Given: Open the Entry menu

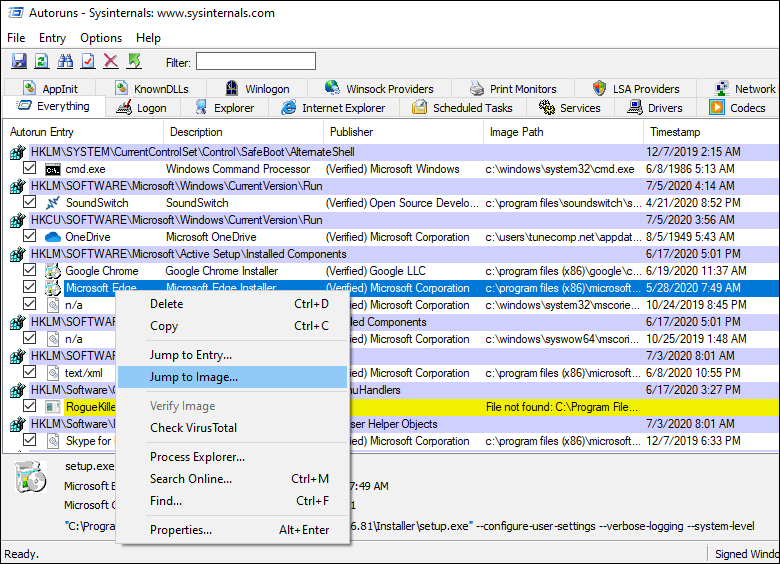Looking at the screenshot, I should click(52, 38).
